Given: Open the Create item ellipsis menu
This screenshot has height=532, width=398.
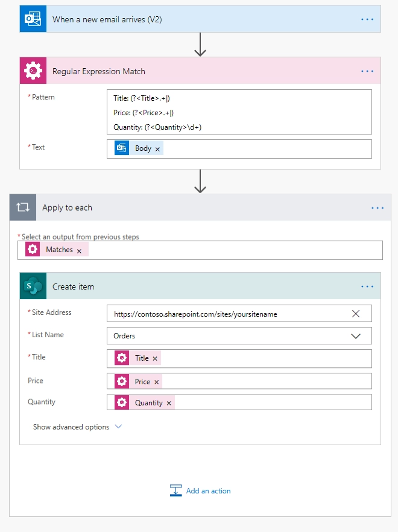Looking at the screenshot, I should click(367, 287).
